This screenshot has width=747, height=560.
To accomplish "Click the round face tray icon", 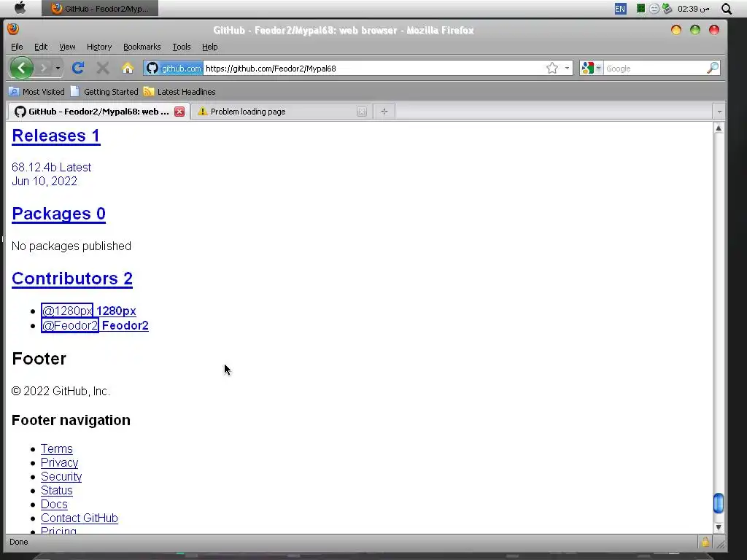I will click(x=654, y=9).
